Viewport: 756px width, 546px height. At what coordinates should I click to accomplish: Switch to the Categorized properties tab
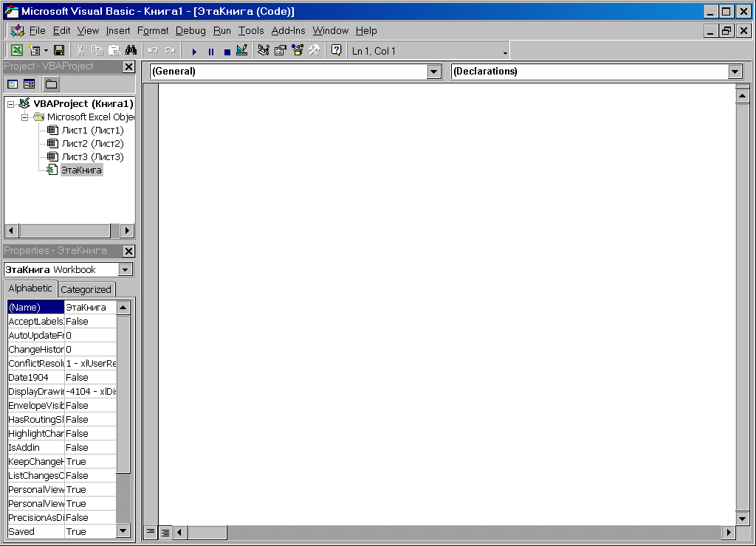86,290
